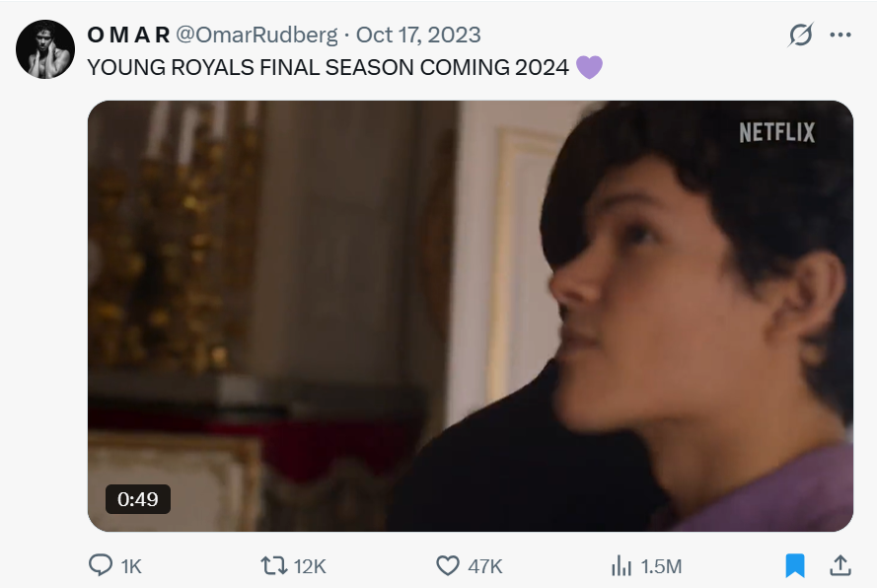This screenshot has height=588, width=877.
Task: Click the display name O M A R
Action: [128, 36]
